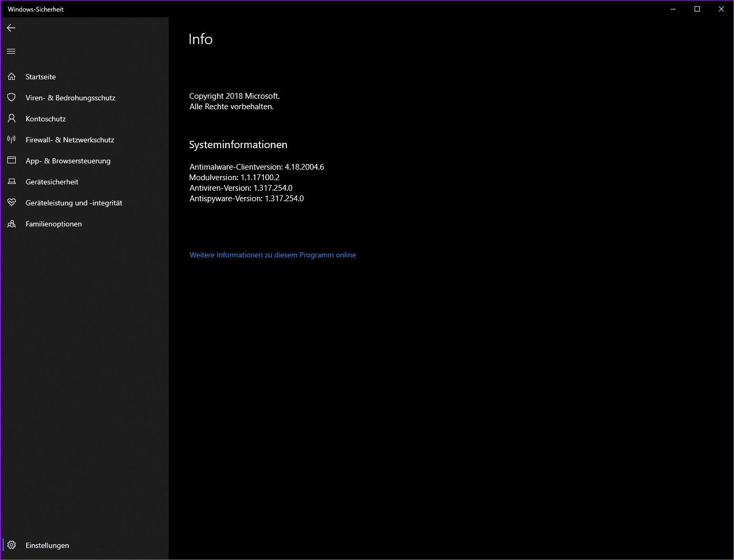
Task: Click the Windows-Sicherheit window title
Action: 36,9
